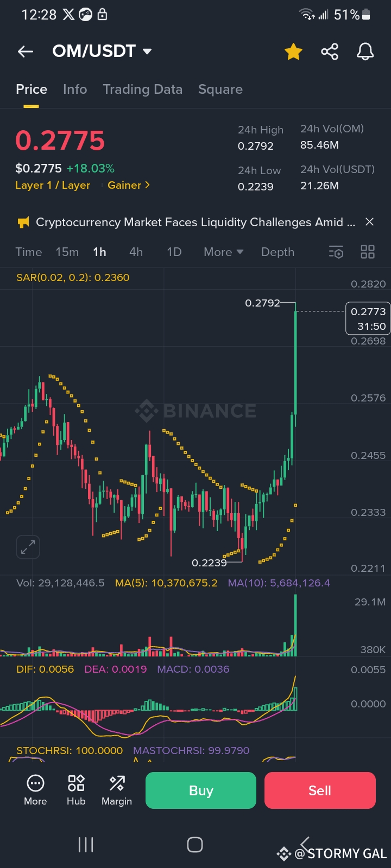Screen dimensions: 391x868
Task: Select the Time chart view
Action: point(29,252)
